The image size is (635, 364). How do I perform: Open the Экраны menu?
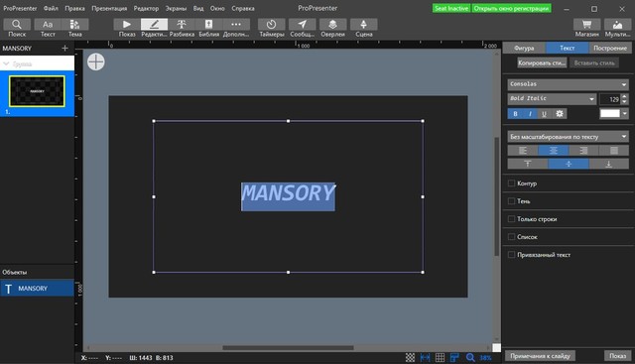click(176, 8)
